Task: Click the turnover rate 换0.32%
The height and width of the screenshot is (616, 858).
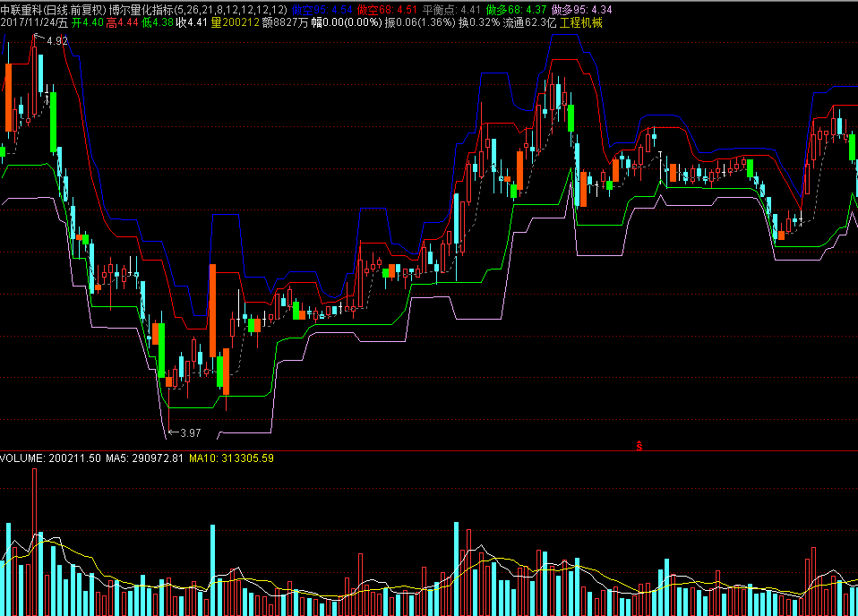Action: point(479,22)
